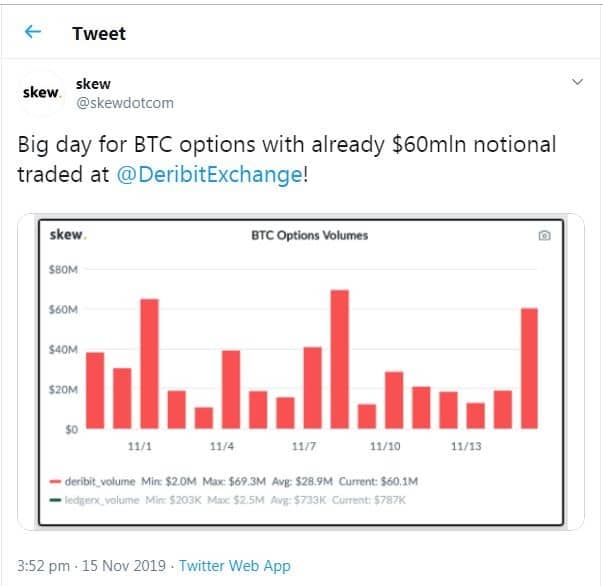Click the skew logo inside chart
The width and height of the screenshot is (603, 586).
(x=68, y=235)
